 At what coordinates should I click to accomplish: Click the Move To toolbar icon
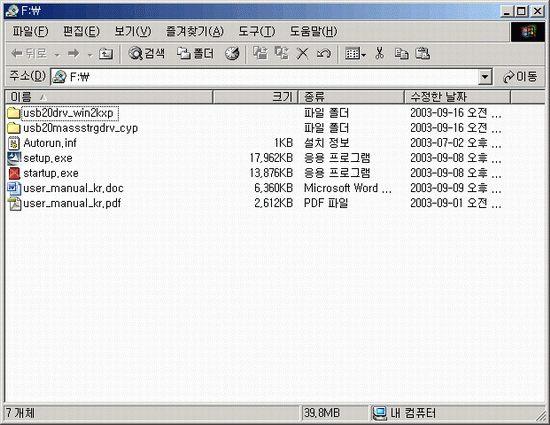click(260, 53)
